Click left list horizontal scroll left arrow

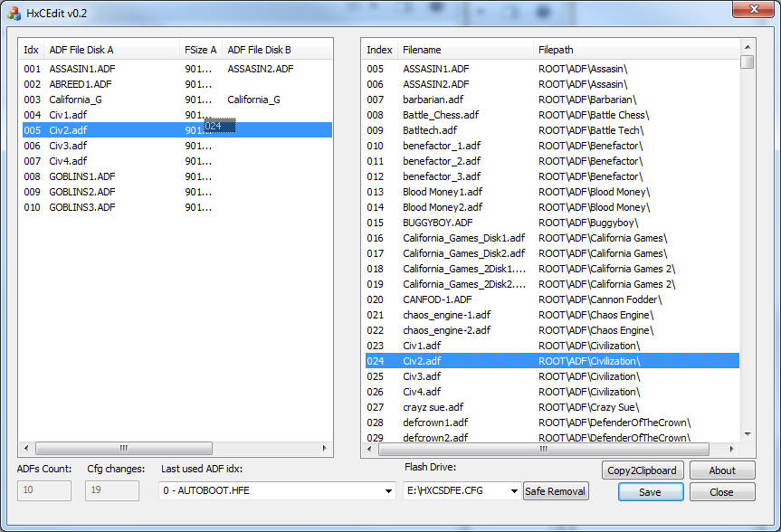[26, 449]
